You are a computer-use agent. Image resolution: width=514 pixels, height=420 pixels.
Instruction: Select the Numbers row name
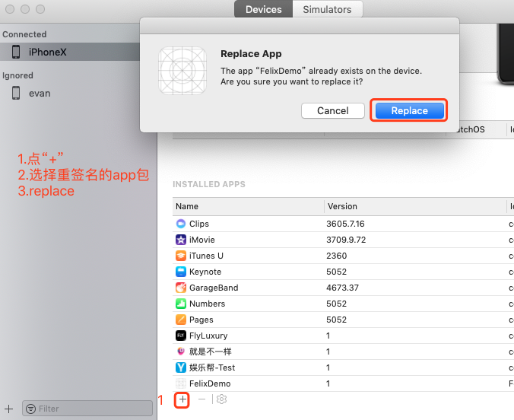point(207,304)
